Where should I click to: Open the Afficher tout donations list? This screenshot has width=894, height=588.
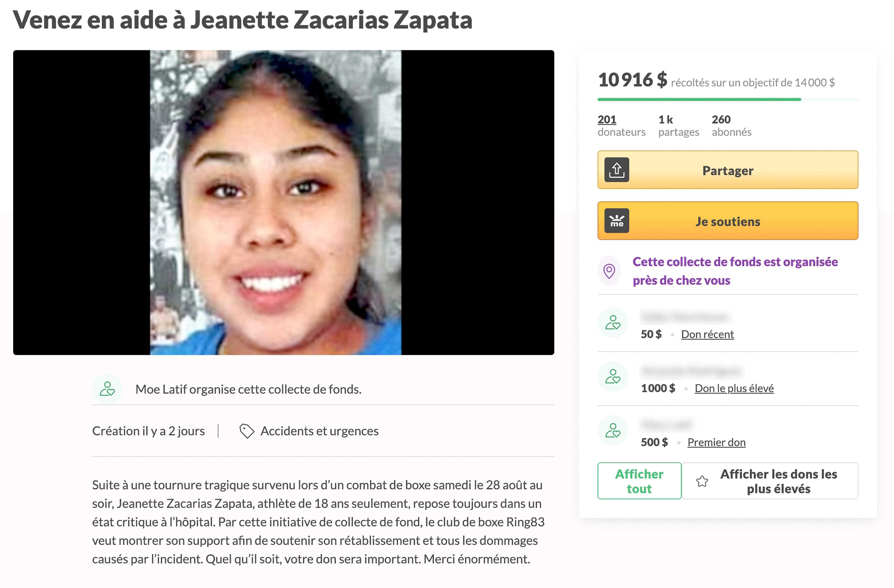639,481
